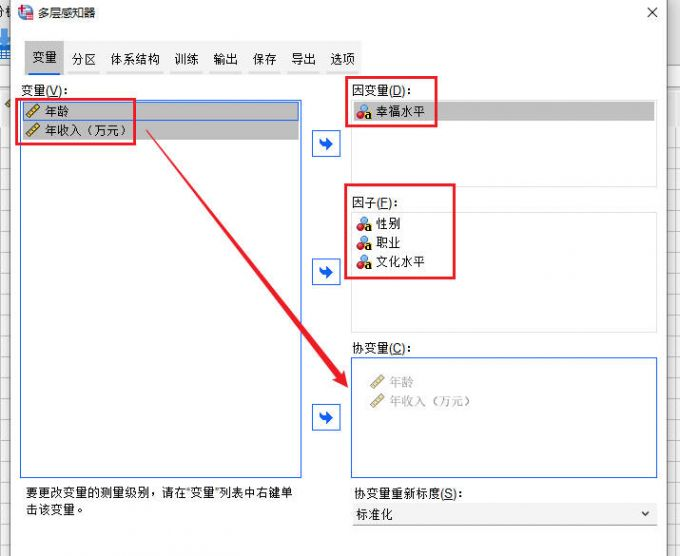Click the nominal icon next to 职业
The width and height of the screenshot is (680, 556).
[364, 243]
